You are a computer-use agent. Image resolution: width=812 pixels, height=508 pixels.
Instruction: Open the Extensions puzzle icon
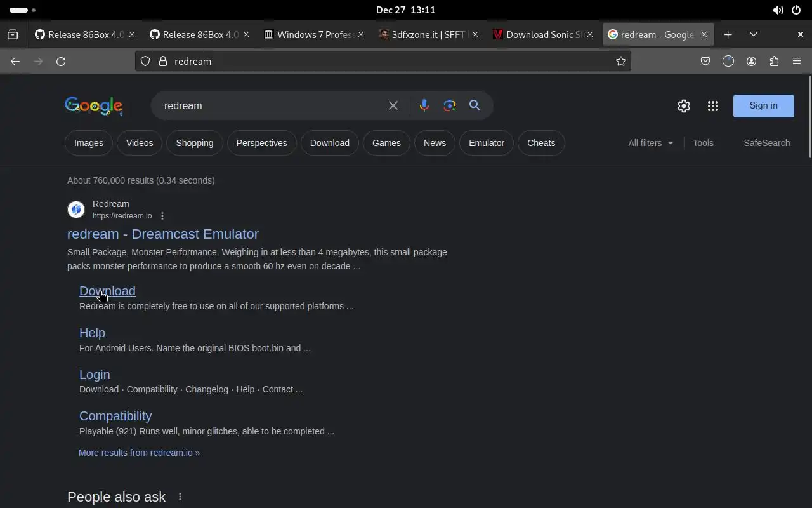coord(774,61)
